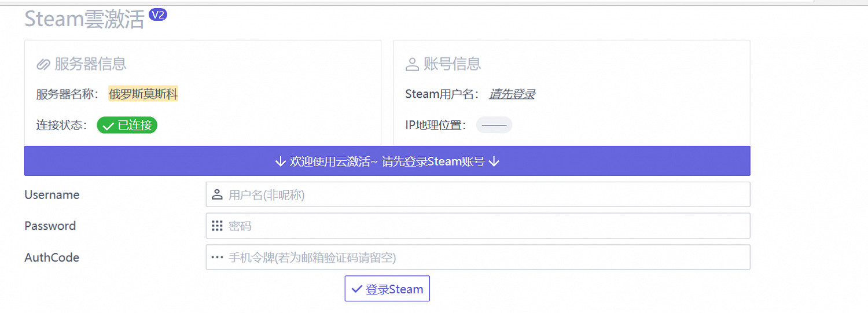868x313 pixels.
Task: Click the 请先登录 link
Action: coord(512,94)
